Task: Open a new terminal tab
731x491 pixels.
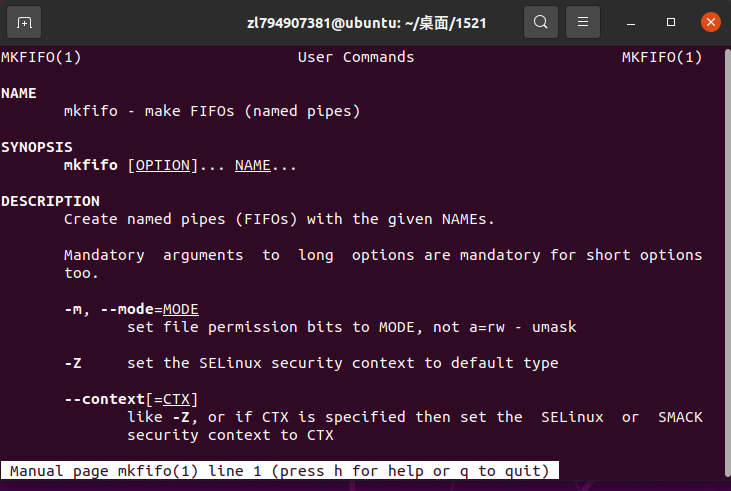Action: (x=24, y=22)
